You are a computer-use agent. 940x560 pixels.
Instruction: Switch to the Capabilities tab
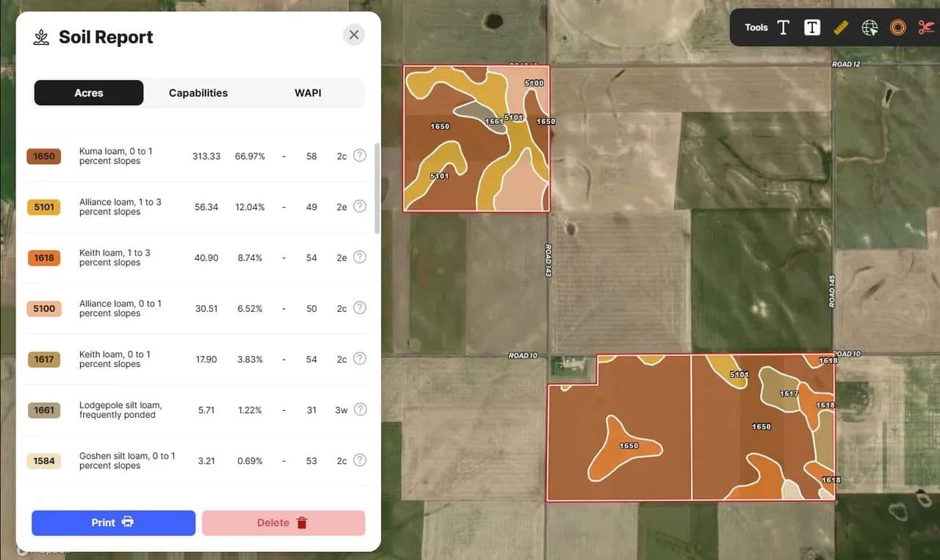[x=198, y=93]
